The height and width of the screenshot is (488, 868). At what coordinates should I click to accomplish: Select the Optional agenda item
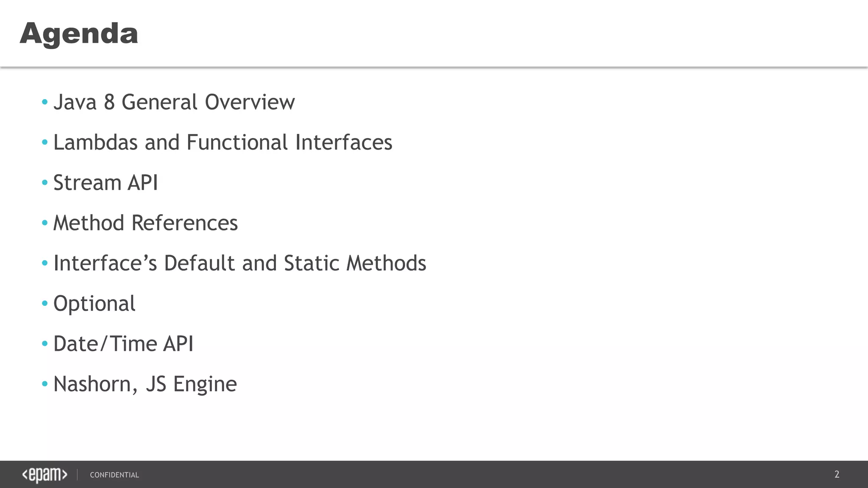point(94,303)
